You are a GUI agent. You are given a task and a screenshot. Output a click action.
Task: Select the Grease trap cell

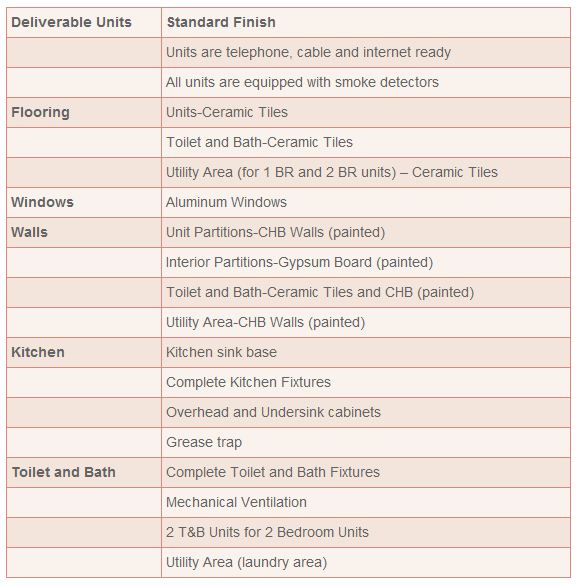click(366, 442)
